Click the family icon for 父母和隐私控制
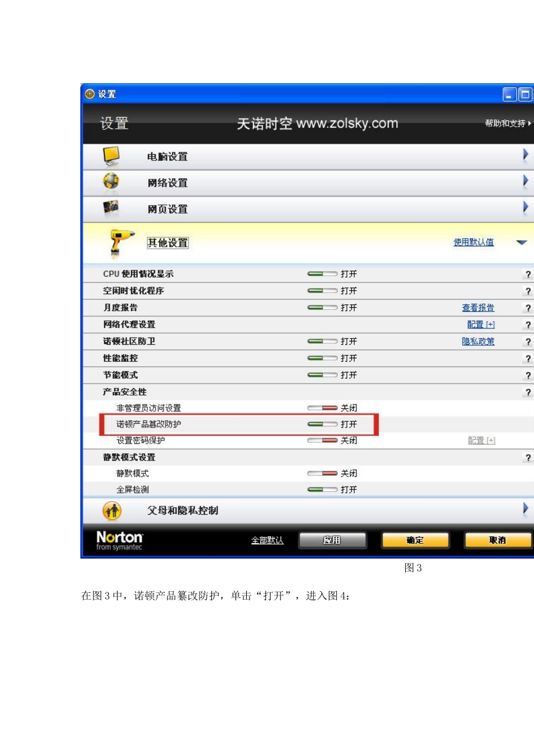 click(x=112, y=511)
